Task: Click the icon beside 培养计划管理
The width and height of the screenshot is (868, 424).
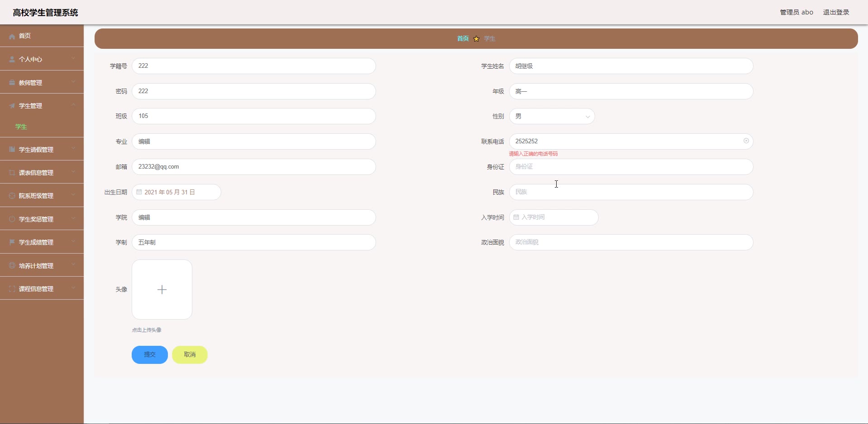Action: [12, 266]
